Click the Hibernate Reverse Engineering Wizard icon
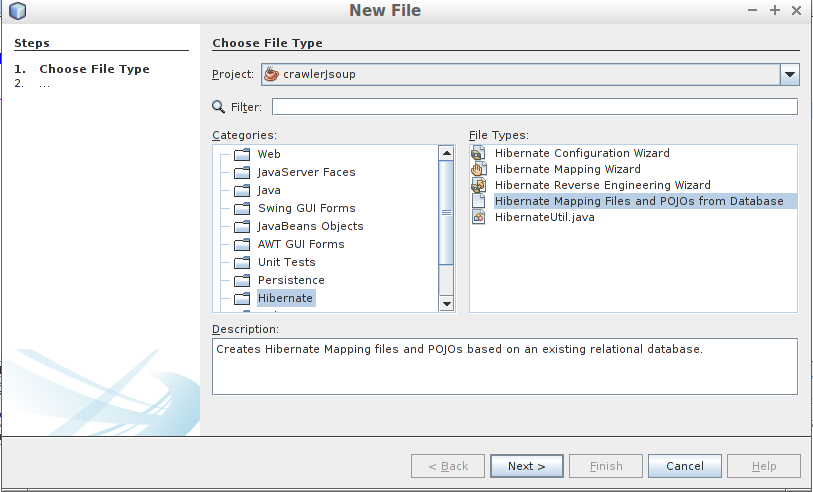The image size is (813, 492). [x=479, y=185]
